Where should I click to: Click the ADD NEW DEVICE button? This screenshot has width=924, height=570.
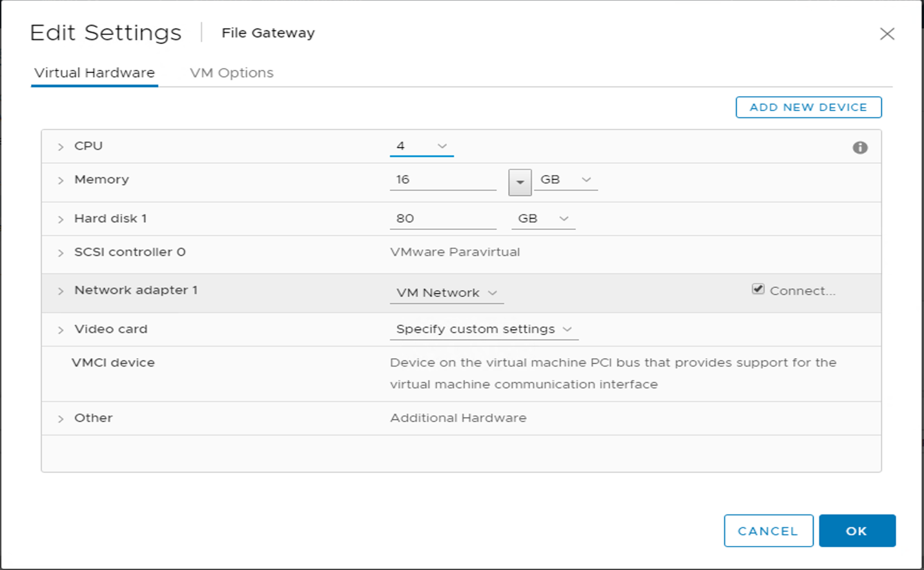click(x=808, y=107)
